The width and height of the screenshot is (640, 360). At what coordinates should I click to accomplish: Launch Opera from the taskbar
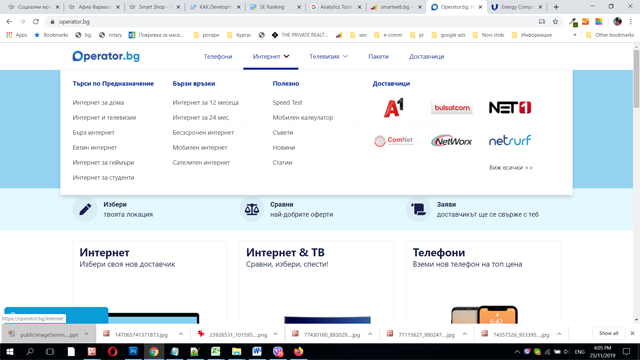coord(112,351)
